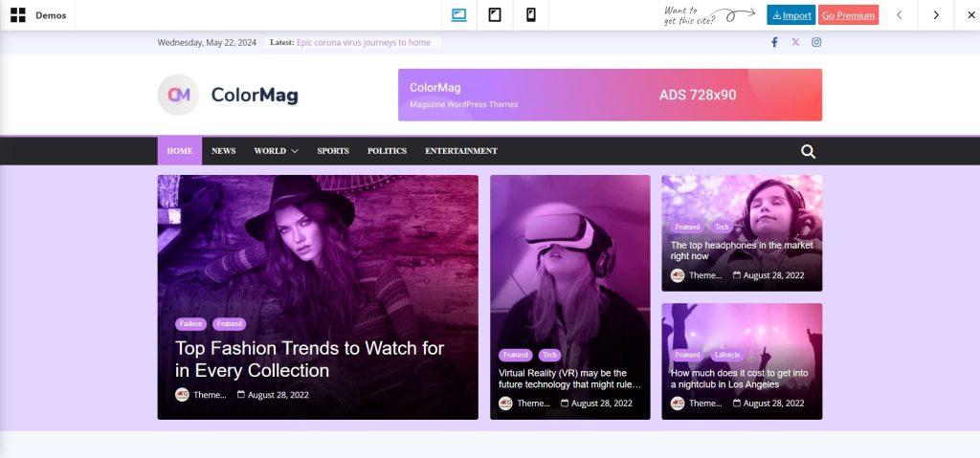Click 'August 28, 2022' date on fashion article
This screenshot has width=980, height=458.
(x=278, y=395)
